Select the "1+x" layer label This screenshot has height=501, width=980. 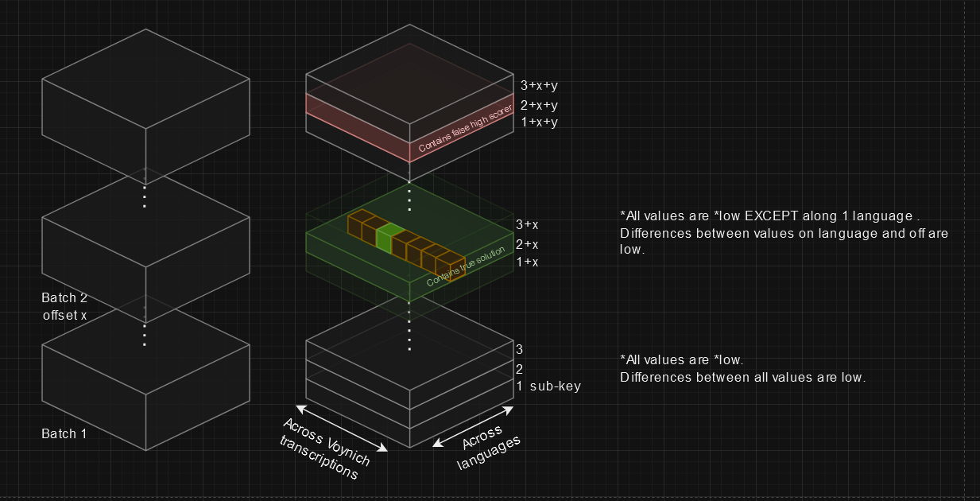(x=527, y=262)
